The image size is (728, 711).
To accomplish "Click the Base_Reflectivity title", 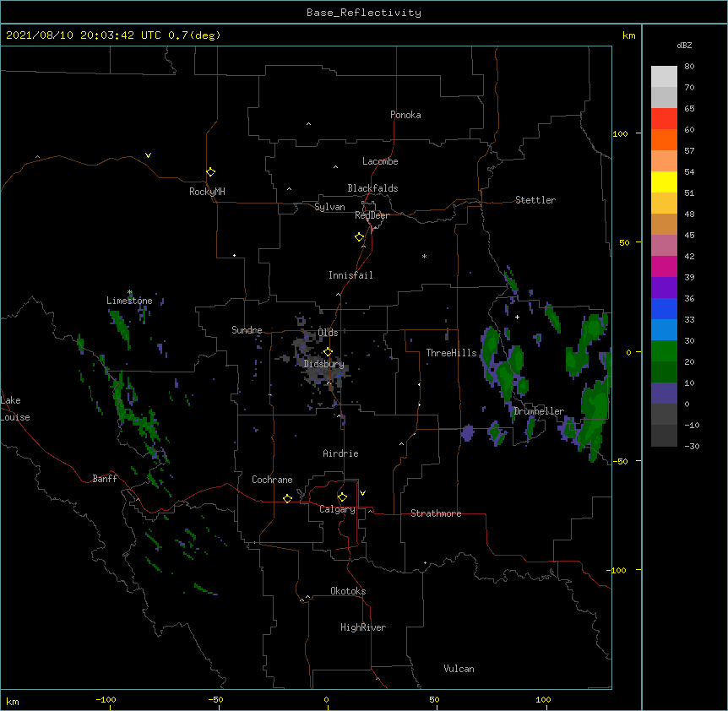I will point(364,13).
